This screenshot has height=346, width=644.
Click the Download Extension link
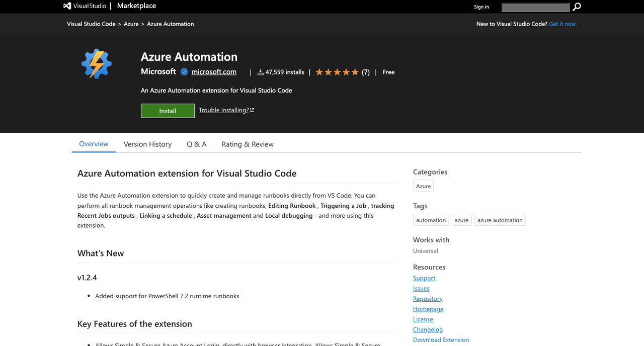[x=441, y=340]
